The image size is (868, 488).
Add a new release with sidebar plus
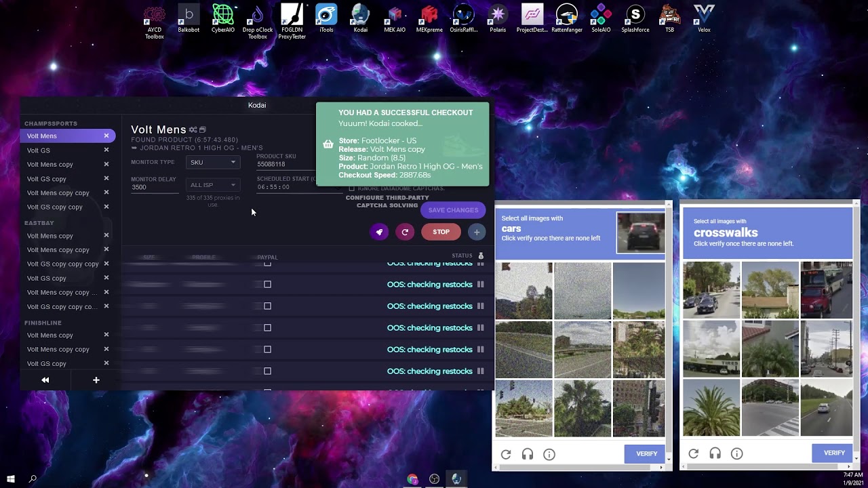[x=96, y=380]
